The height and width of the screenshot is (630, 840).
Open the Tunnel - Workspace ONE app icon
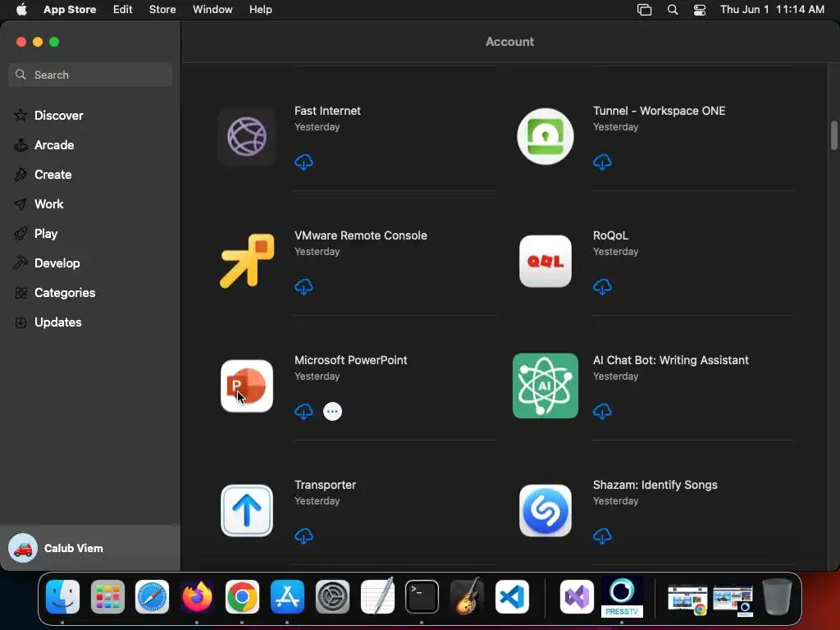(546, 137)
